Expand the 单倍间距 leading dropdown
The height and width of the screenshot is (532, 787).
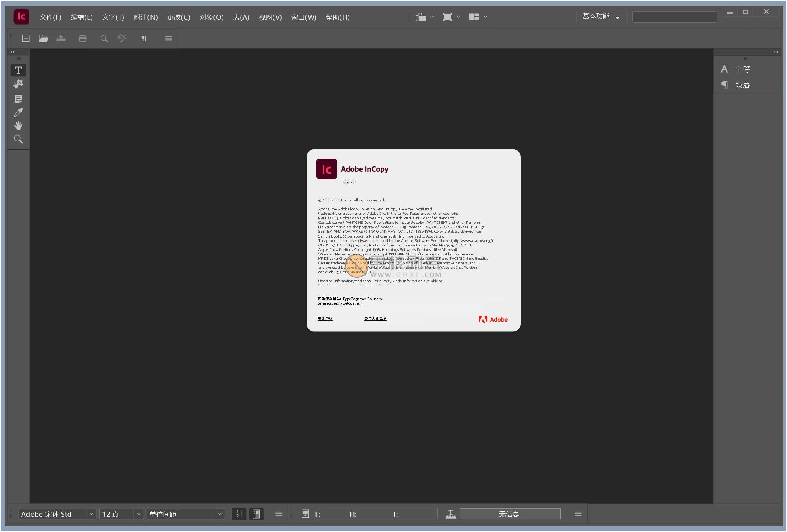click(x=219, y=514)
